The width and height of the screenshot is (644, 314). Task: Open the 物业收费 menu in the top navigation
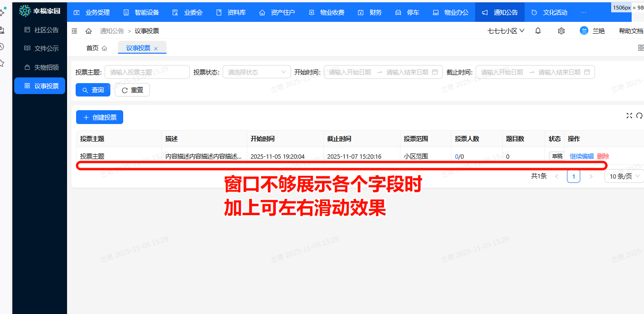332,12
